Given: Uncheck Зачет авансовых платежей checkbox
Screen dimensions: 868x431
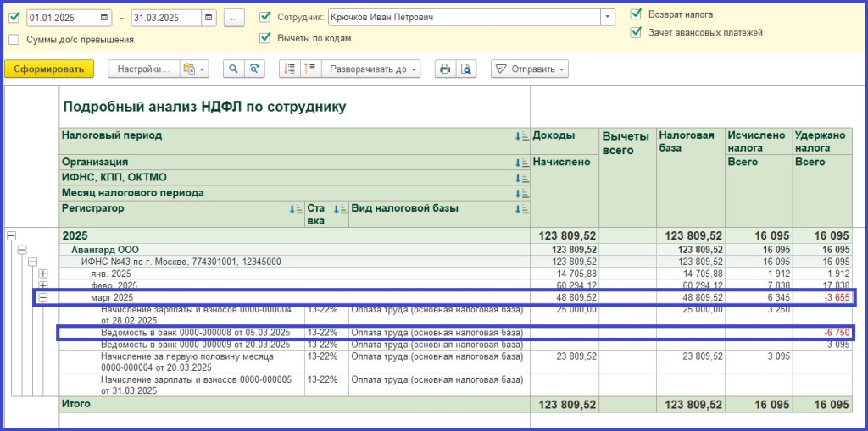Looking at the screenshot, I should pyautogui.click(x=636, y=32).
